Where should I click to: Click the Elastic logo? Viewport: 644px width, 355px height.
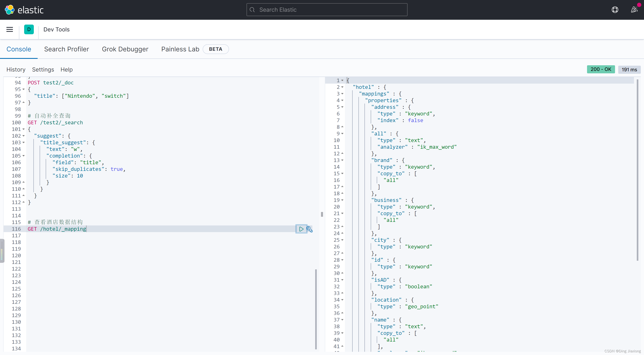coord(24,10)
